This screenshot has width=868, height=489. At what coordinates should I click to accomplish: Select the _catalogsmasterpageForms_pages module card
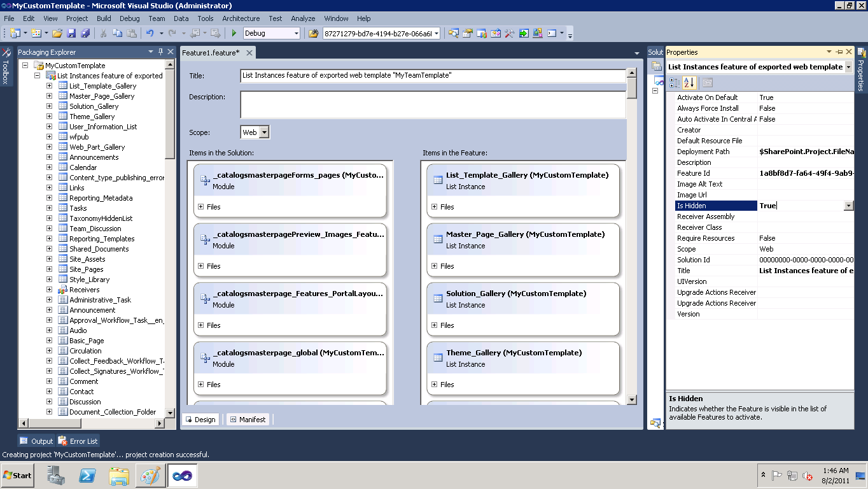290,190
